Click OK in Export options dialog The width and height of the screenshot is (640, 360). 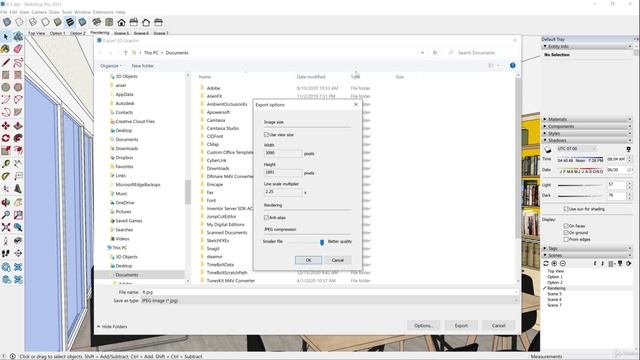click(x=308, y=260)
